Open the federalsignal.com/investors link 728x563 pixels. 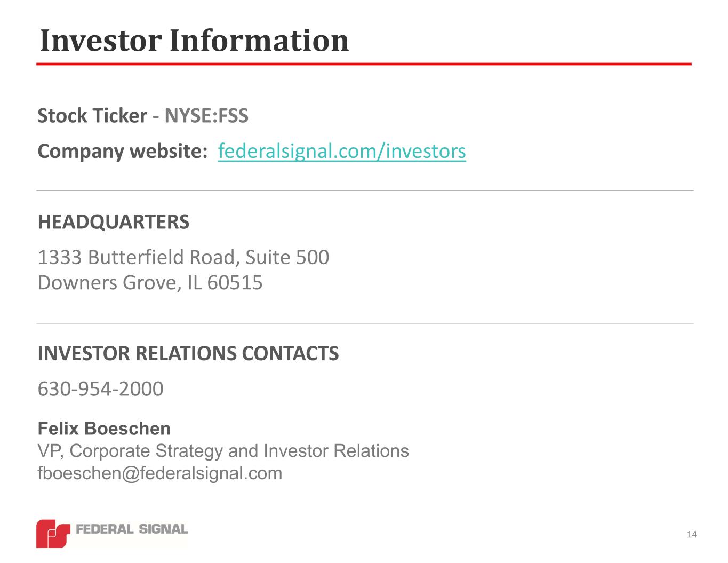pos(342,152)
